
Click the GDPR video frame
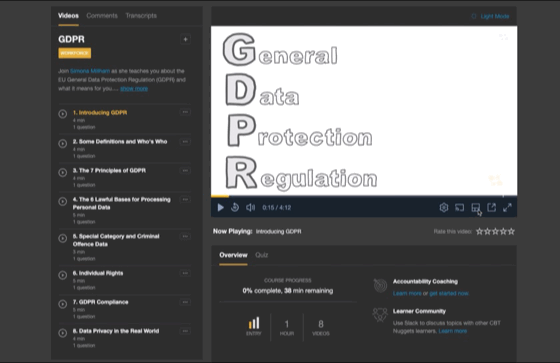(x=364, y=111)
